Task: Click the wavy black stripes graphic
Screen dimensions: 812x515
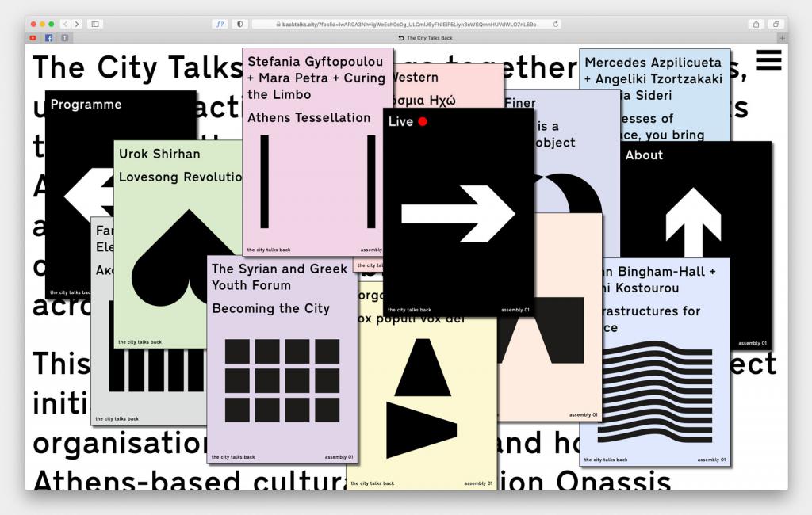Action: tap(657, 392)
